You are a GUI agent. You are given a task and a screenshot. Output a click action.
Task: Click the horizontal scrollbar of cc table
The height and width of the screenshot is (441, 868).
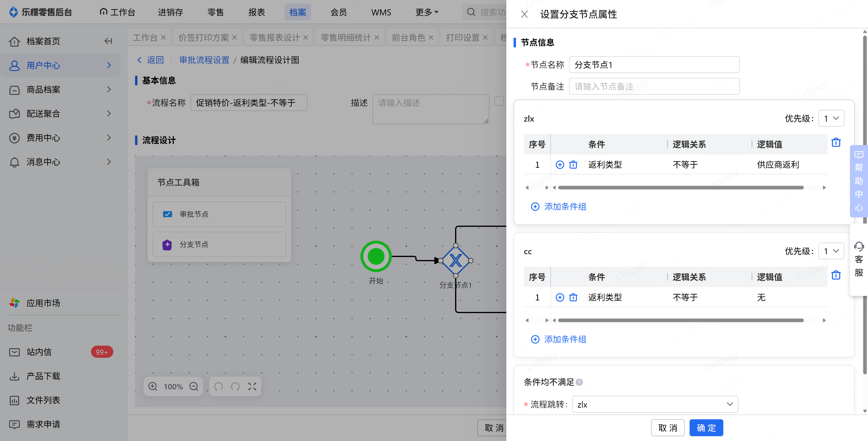coord(681,320)
